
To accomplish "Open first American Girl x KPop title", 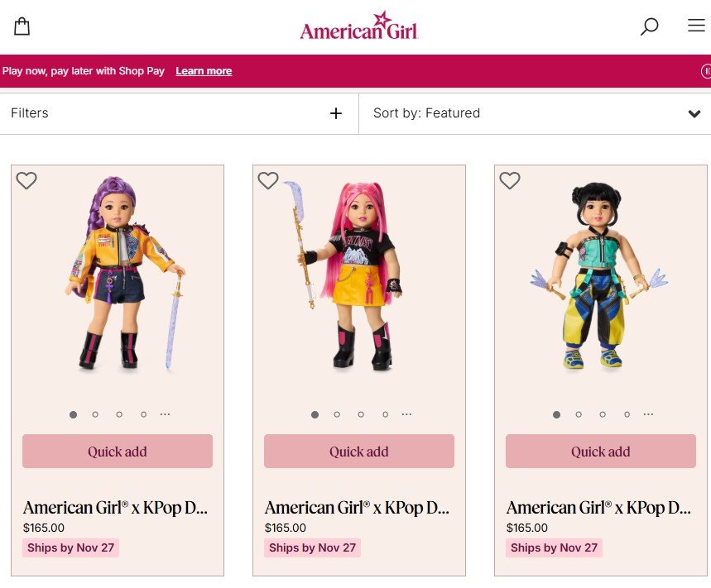I will (x=114, y=508).
